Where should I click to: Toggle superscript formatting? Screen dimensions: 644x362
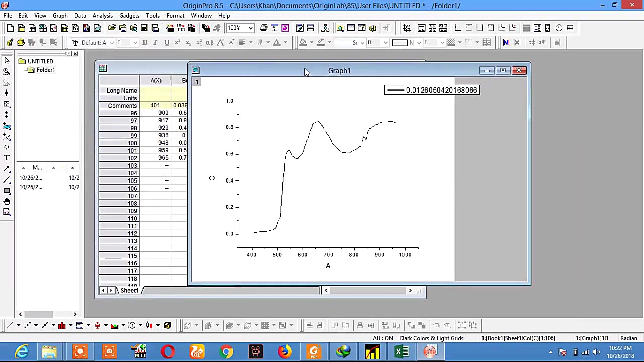178,42
